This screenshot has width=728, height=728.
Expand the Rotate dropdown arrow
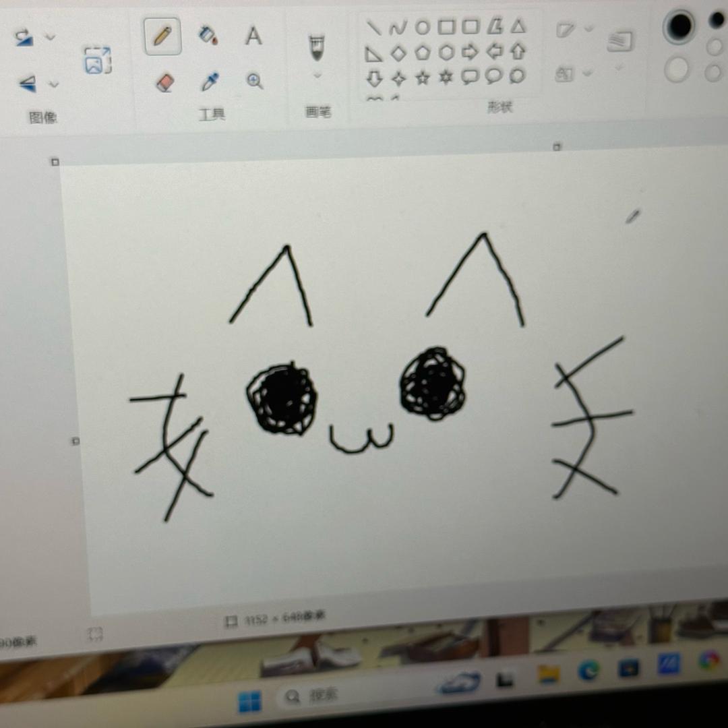[x=51, y=37]
